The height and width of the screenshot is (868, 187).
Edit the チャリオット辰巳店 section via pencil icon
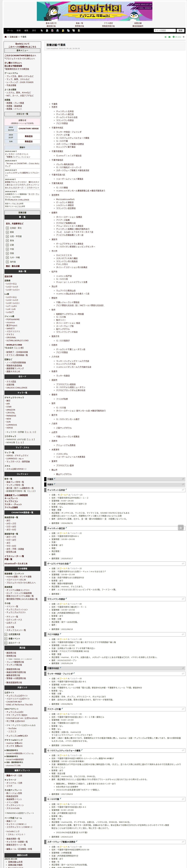(x=66, y=528)
